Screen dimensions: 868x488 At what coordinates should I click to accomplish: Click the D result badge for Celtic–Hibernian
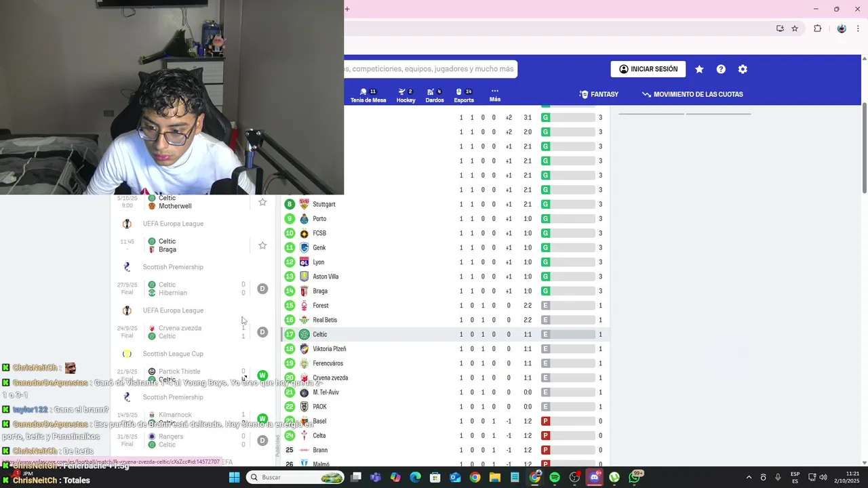click(x=262, y=289)
